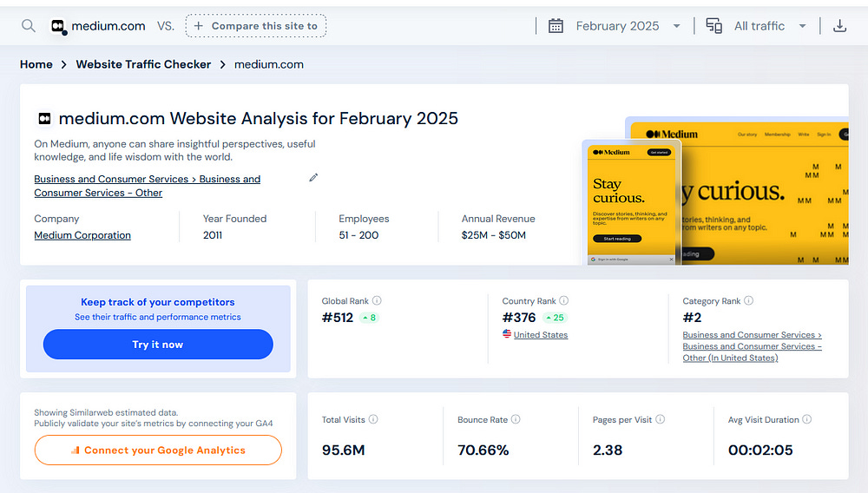Click the search magnifier icon
Image resolution: width=868 pixels, height=493 pixels.
point(29,26)
